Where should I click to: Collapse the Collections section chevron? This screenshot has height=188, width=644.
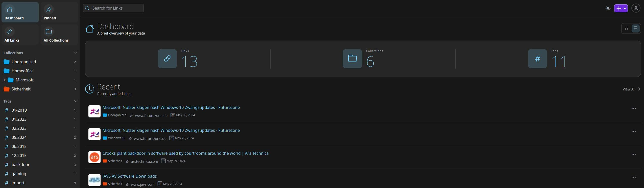76,53
